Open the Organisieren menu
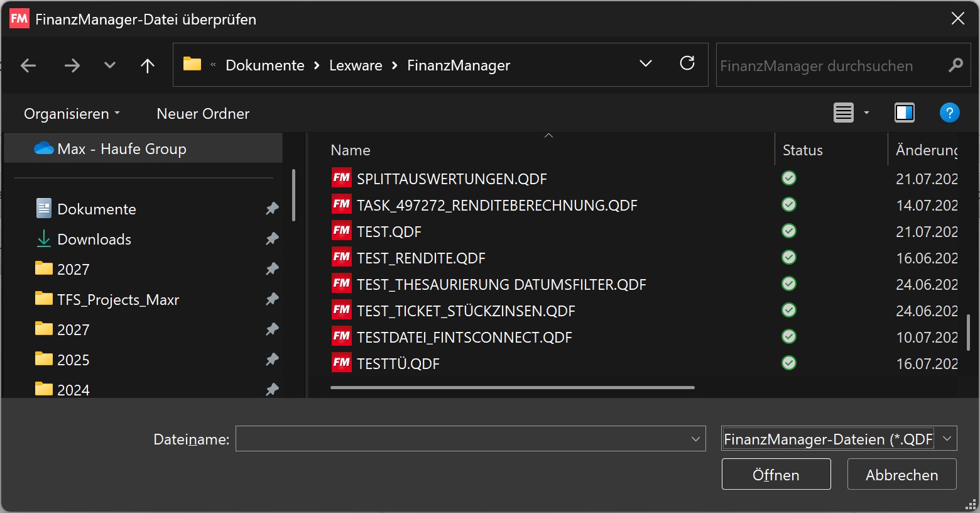 71,114
